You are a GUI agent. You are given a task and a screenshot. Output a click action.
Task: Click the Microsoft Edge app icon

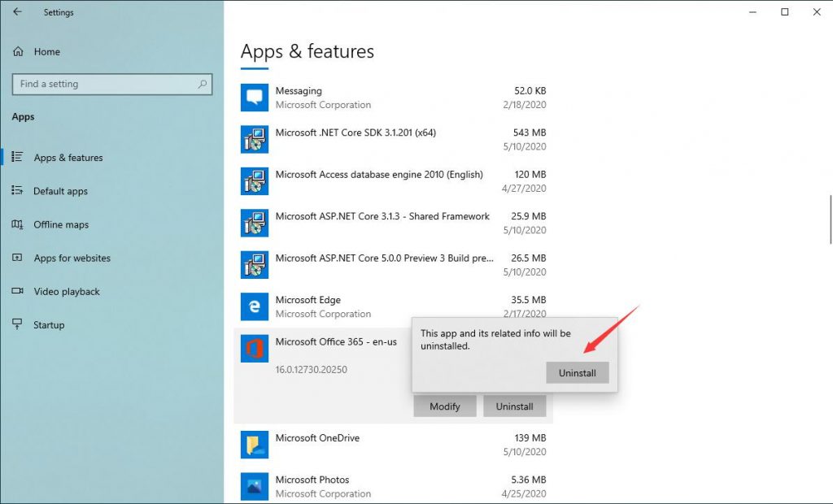point(255,307)
